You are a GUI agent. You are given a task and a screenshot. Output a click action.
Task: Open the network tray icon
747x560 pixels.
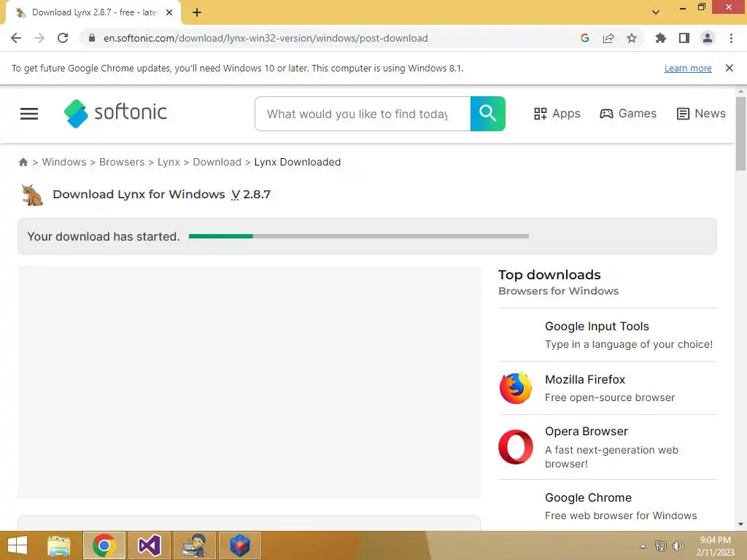click(x=661, y=546)
